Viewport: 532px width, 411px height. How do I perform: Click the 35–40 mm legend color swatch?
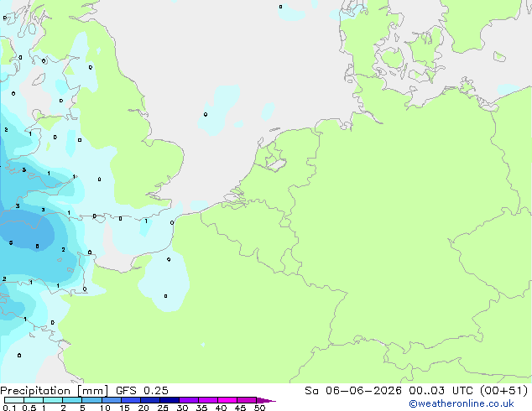207,400
